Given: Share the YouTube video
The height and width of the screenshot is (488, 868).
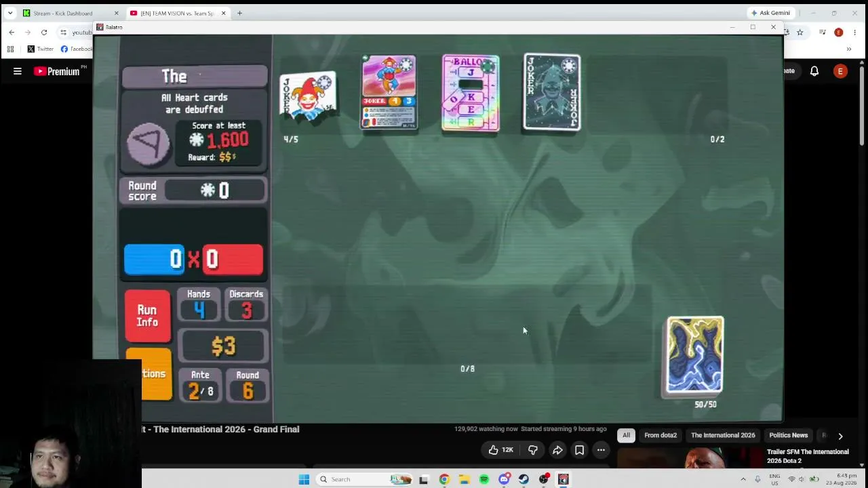Looking at the screenshot, I should click(557, 450).
